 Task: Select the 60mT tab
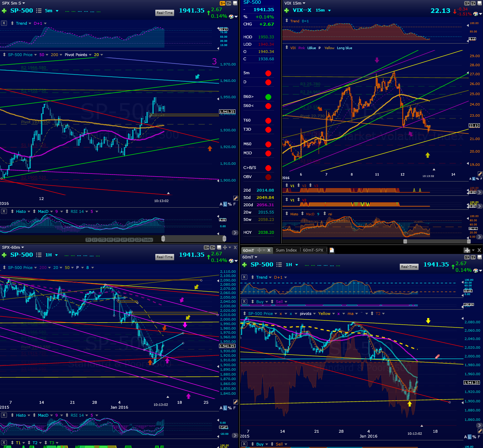click(x=249, y=250)
